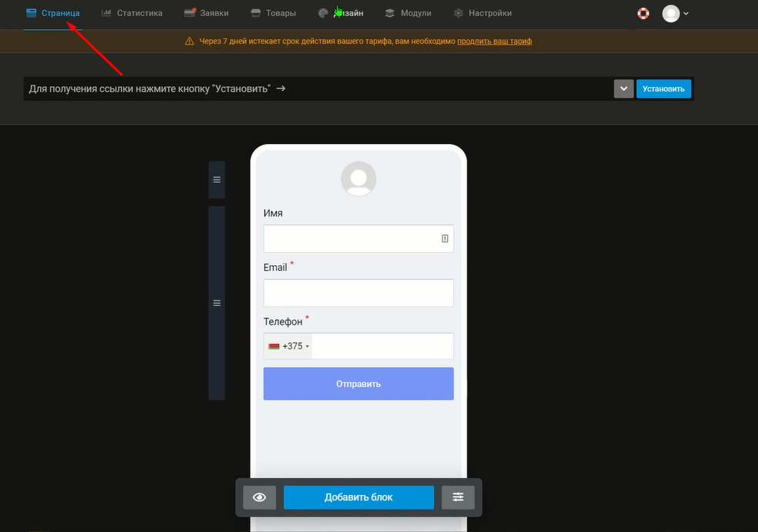
Task: Go to the Модули section
Action: pyautogui.click(x=408, y=13)
